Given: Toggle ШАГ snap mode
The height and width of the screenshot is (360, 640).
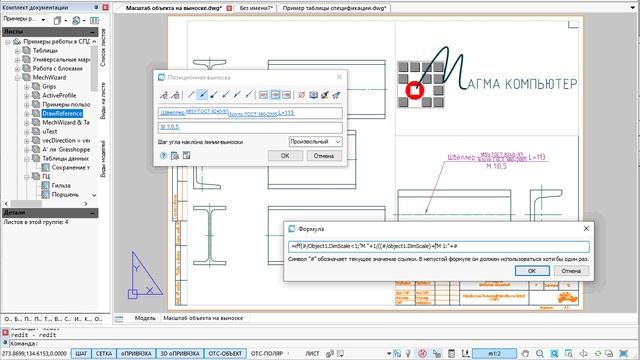Looking at the screenshot, I should pyautogui.click(x=81, y=353).
